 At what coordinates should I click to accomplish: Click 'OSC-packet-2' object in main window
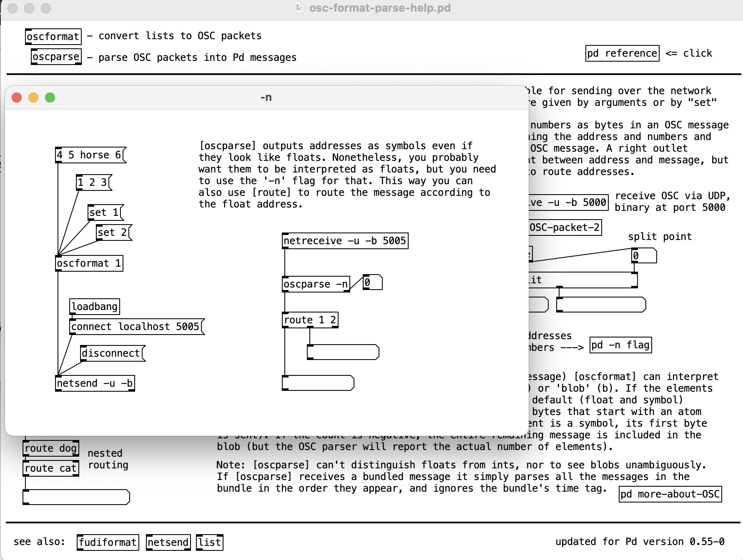click(x=565, y=227)
